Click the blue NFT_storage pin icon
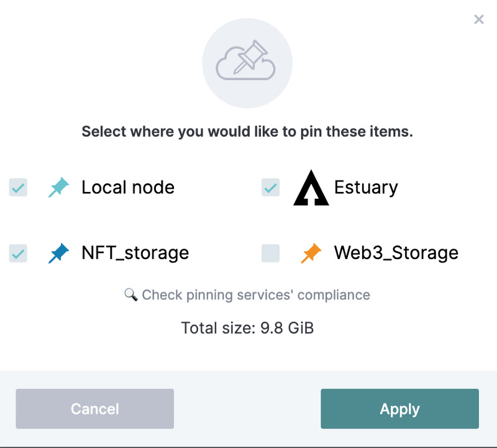Image resolution: width=497 pixels, height=448 pixels. pyautogui.click(x=59, y=253)
